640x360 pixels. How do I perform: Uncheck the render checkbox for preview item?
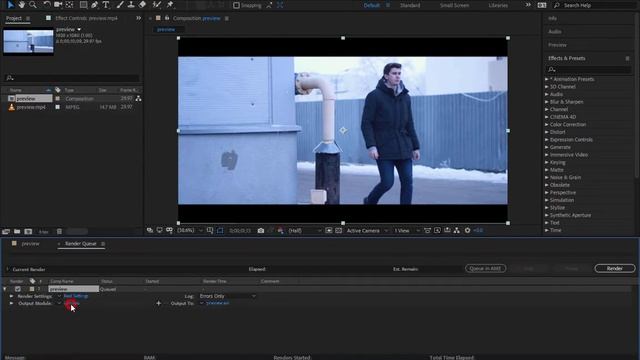[18, 289]
